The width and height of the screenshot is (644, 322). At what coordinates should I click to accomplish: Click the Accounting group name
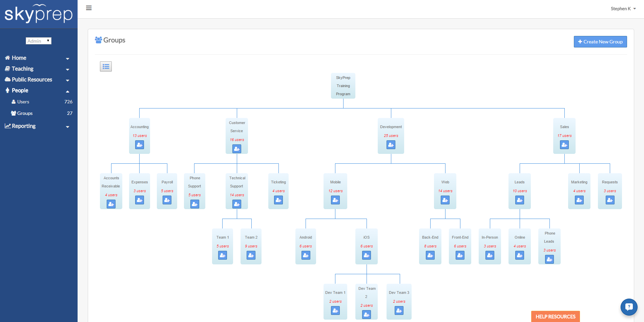click(x=140, y=127)
